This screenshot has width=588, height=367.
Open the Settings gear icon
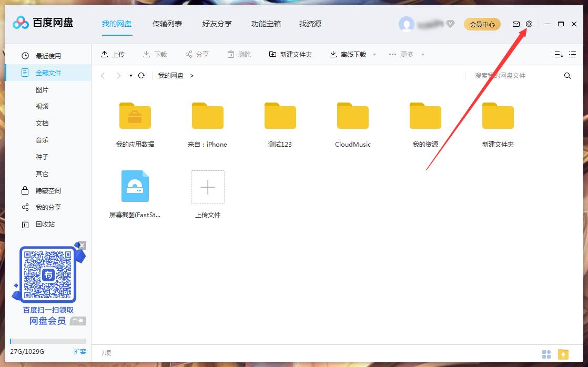(529, 24)
